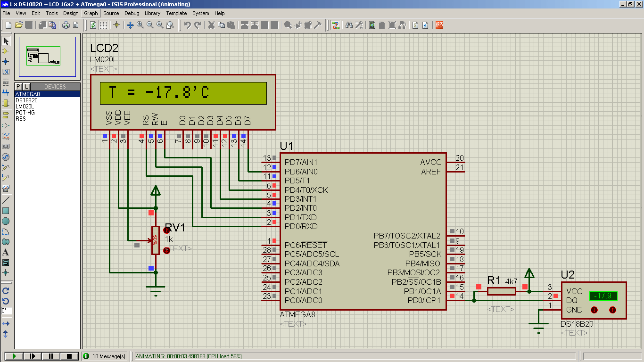The image size is (644, 362).
Task: Zoom in using the magnifier plus icon
Action: [x=140, y=25]
